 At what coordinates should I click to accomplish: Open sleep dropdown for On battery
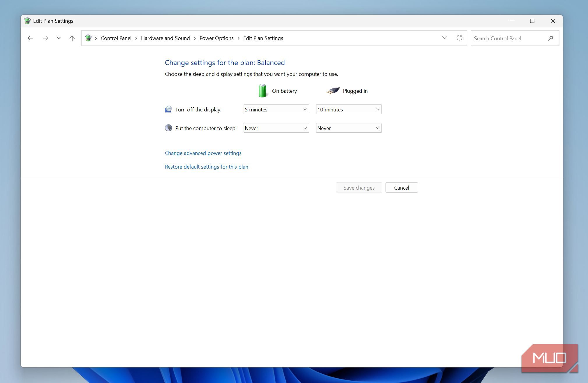click(x=276, y=128)
